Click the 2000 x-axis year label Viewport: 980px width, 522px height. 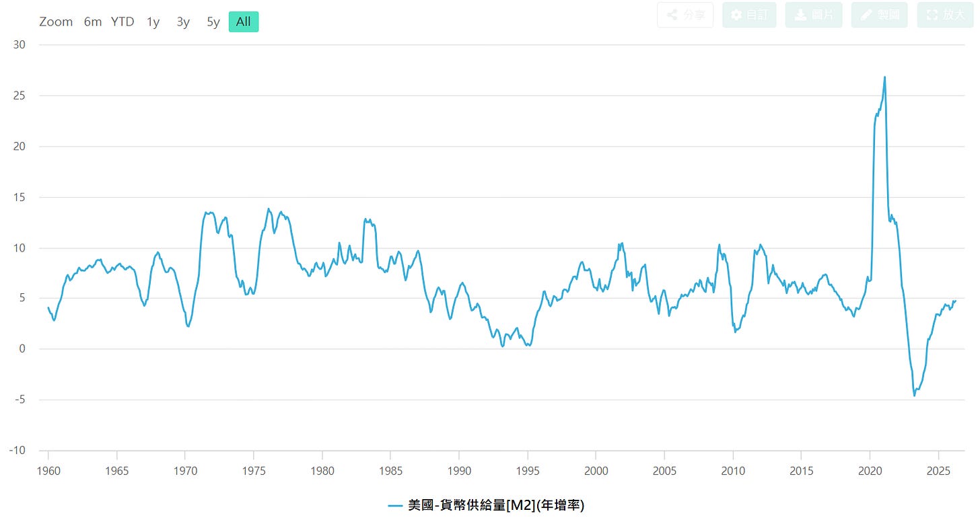[596, 471]
